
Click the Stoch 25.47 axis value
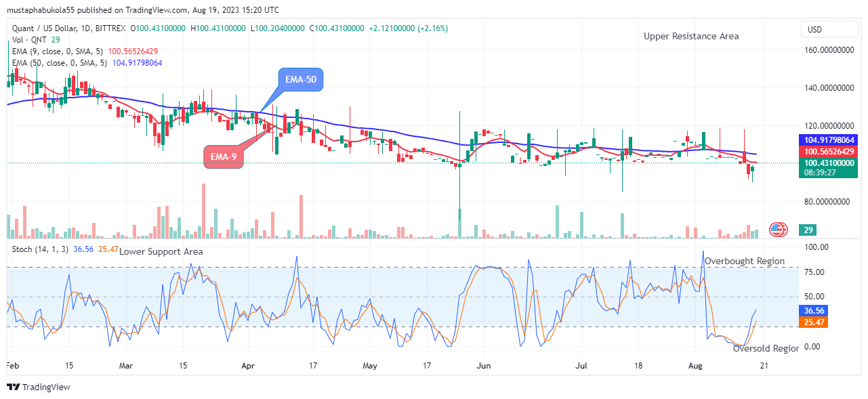tap(813, 322)
